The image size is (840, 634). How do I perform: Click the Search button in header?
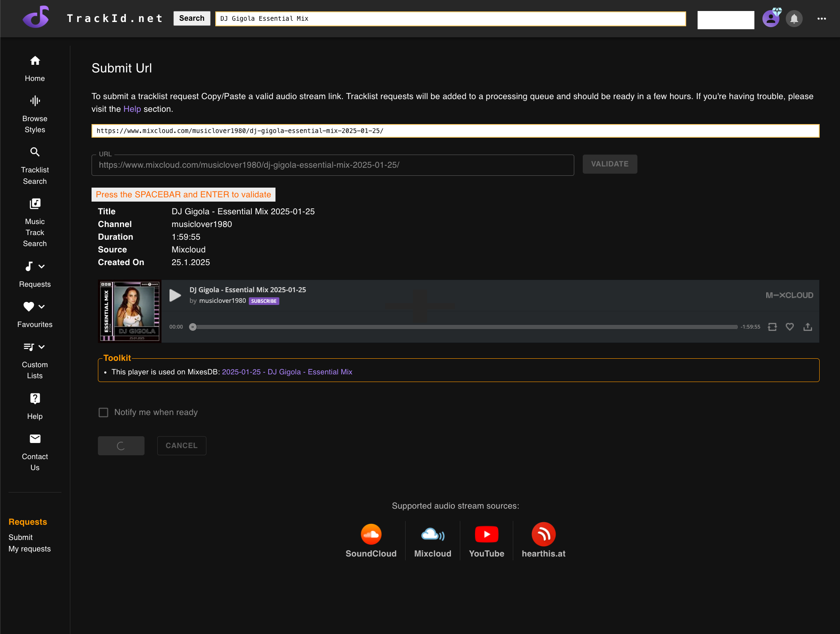click(192, 18)
